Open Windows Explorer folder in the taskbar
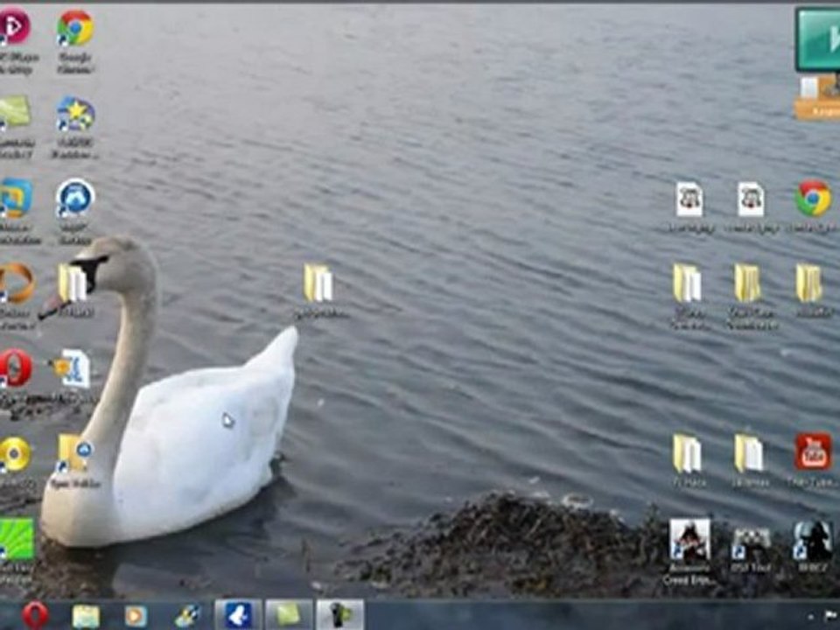The width and height of the screenshot is (840, 630). (86, 616)
